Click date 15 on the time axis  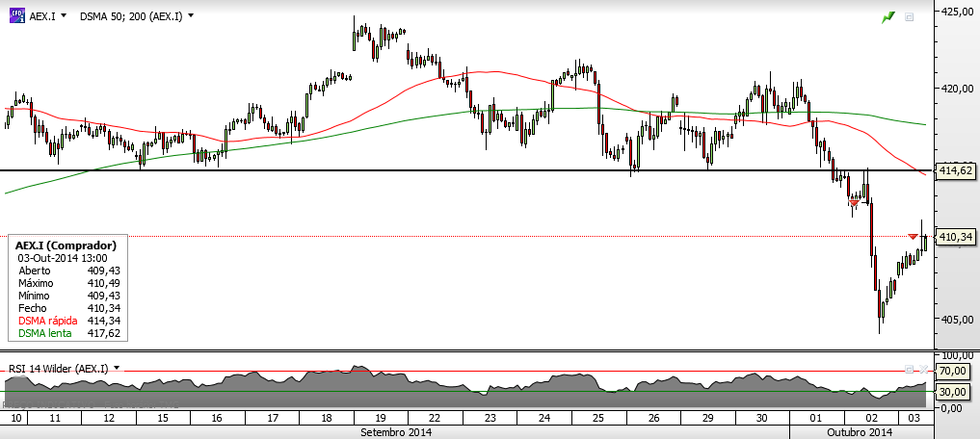pos(161,417)
